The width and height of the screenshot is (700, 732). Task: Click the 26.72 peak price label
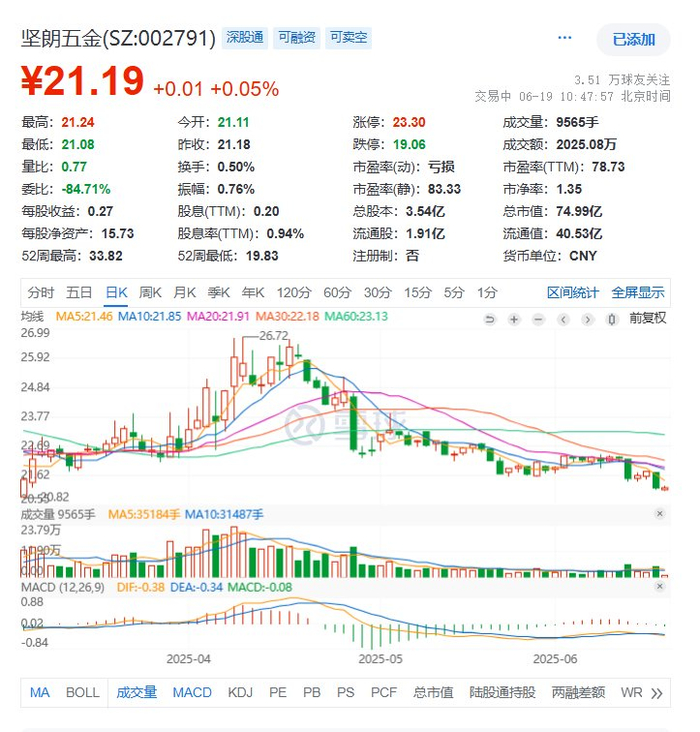pyautogui.click(x=274, y=336)
